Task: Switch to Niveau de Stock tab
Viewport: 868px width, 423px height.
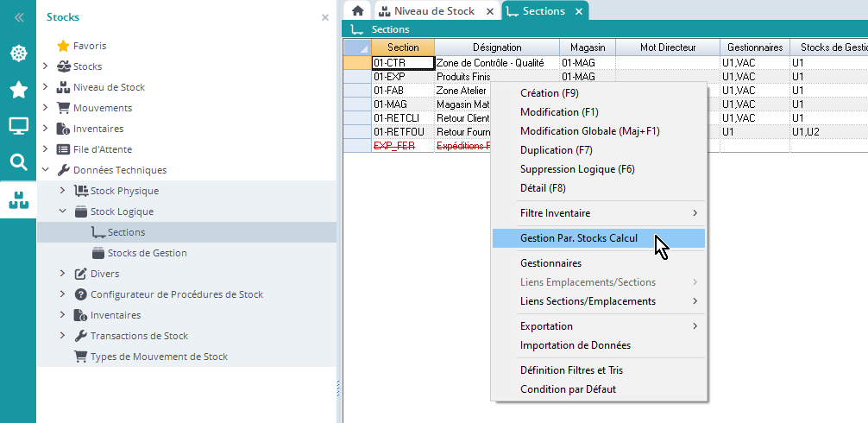Action: coord(433,11)
